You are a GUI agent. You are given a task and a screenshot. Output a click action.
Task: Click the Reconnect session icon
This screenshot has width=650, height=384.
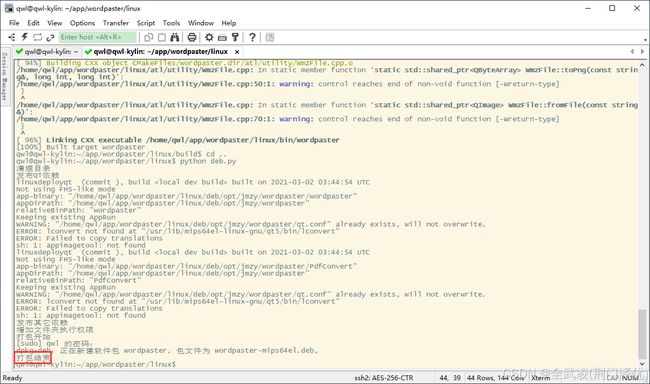[37, 37]
